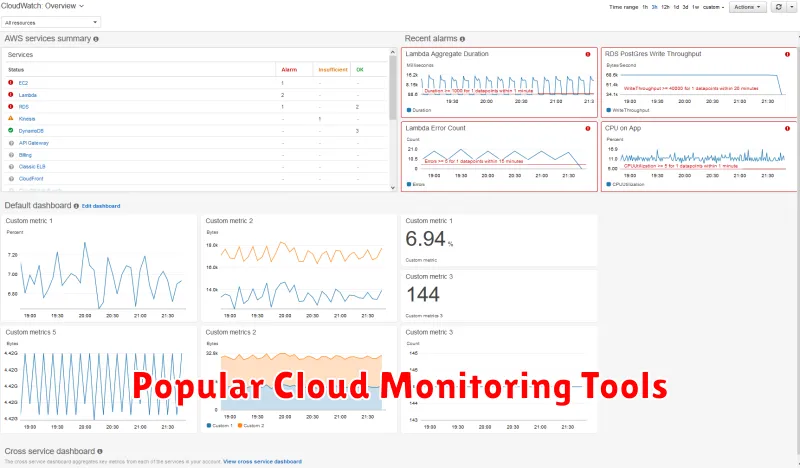Click View cross service dashboard link

[x=262, y=461]
